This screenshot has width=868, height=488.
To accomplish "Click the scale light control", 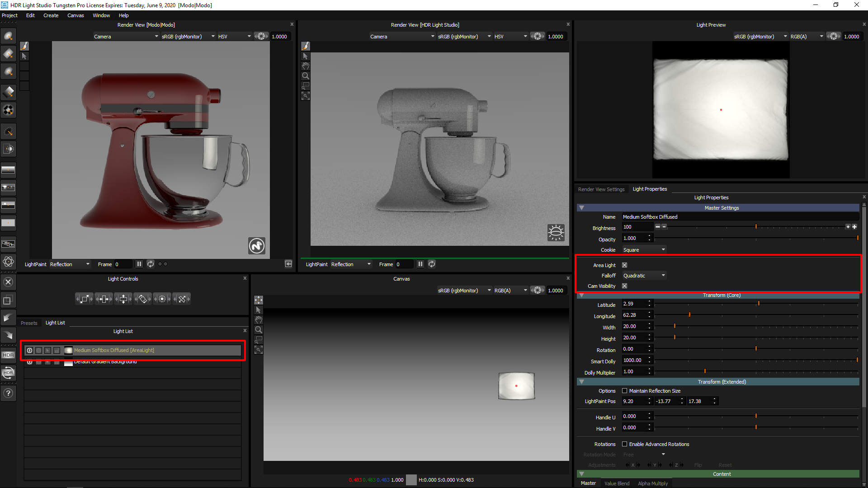I will coord(85,299).
